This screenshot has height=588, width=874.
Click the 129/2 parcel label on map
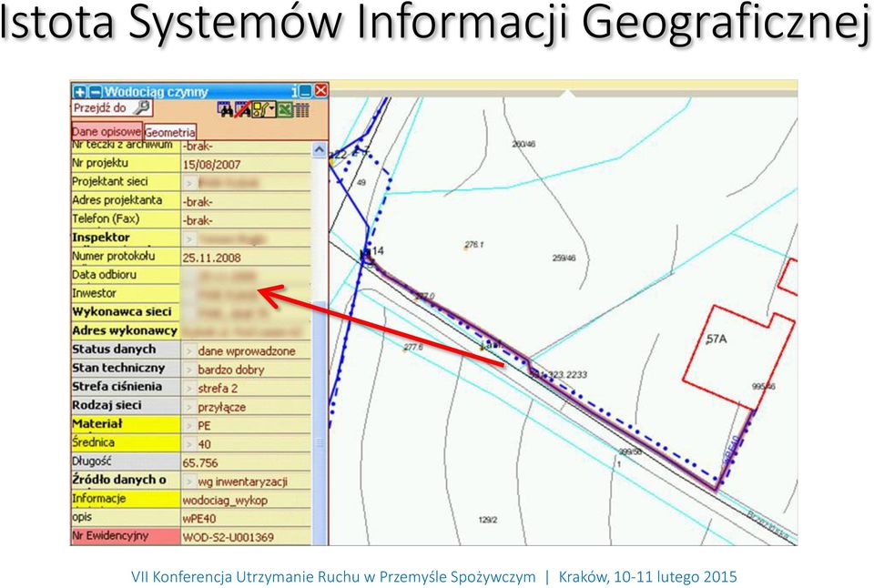(488, 520)
